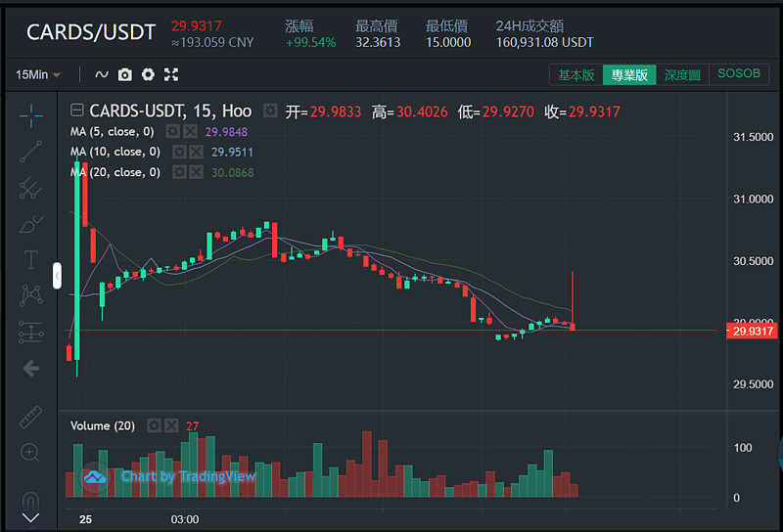Select the trend line drawing tool
The width and height of the screenshot is (783, 532).
pyautogui.click(x=30, y=151)
